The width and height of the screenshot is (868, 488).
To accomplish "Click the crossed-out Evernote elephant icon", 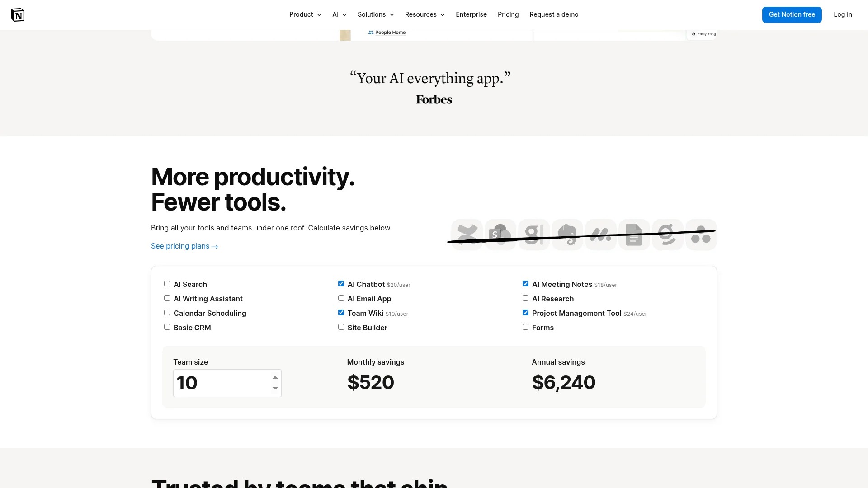I will 567,235.
